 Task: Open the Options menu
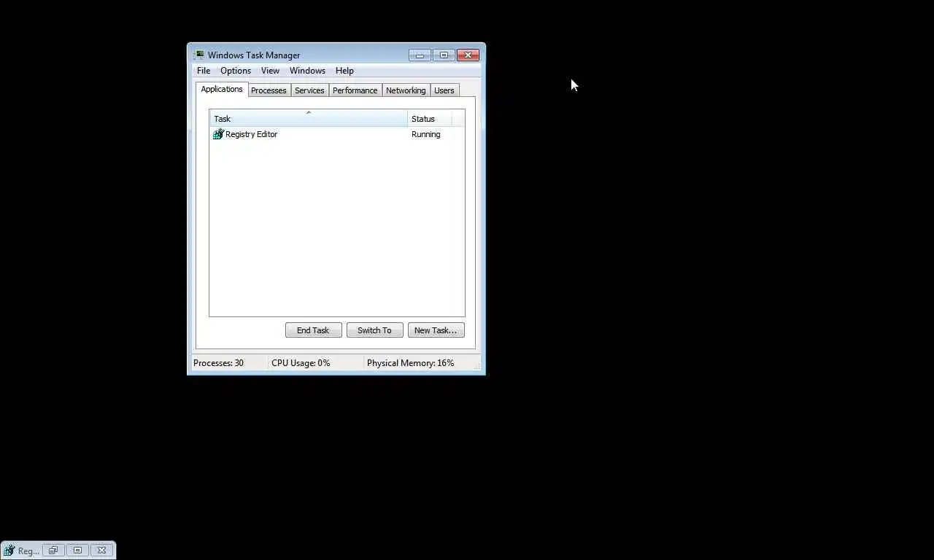(x=236, y=71)
